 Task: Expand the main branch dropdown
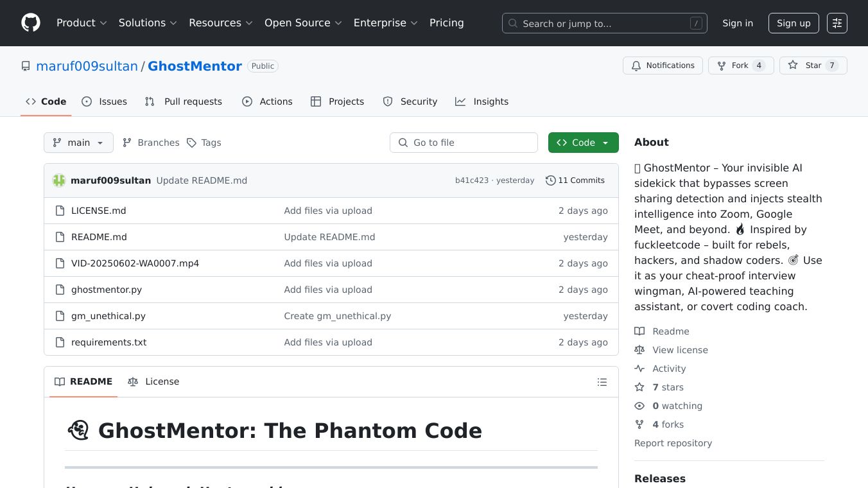point(78,143)
